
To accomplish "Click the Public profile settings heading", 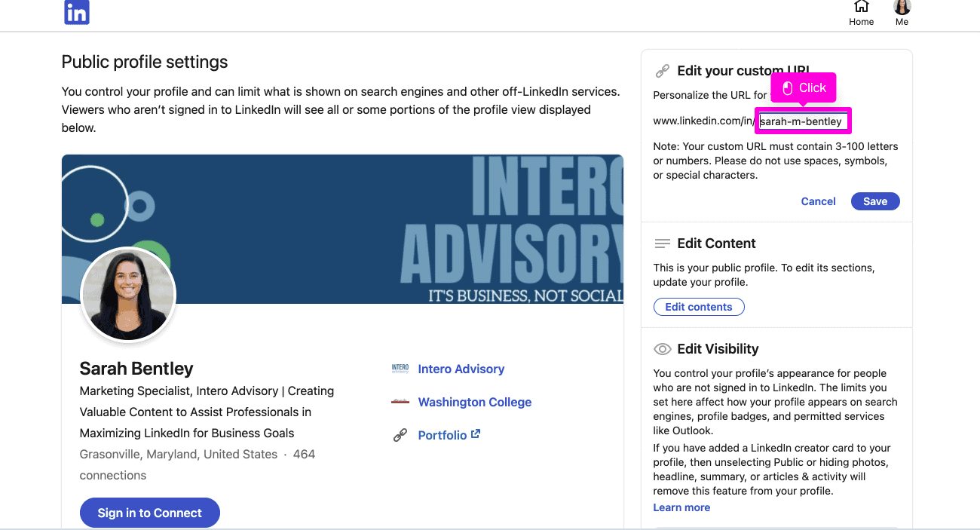I will pyautogui.click(x=145, y=62).
